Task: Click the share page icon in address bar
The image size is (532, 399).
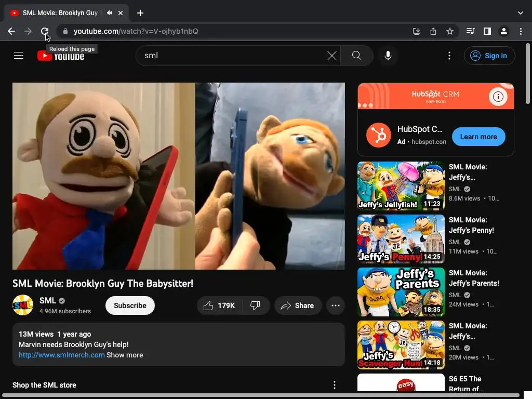Action: point(433,31)
